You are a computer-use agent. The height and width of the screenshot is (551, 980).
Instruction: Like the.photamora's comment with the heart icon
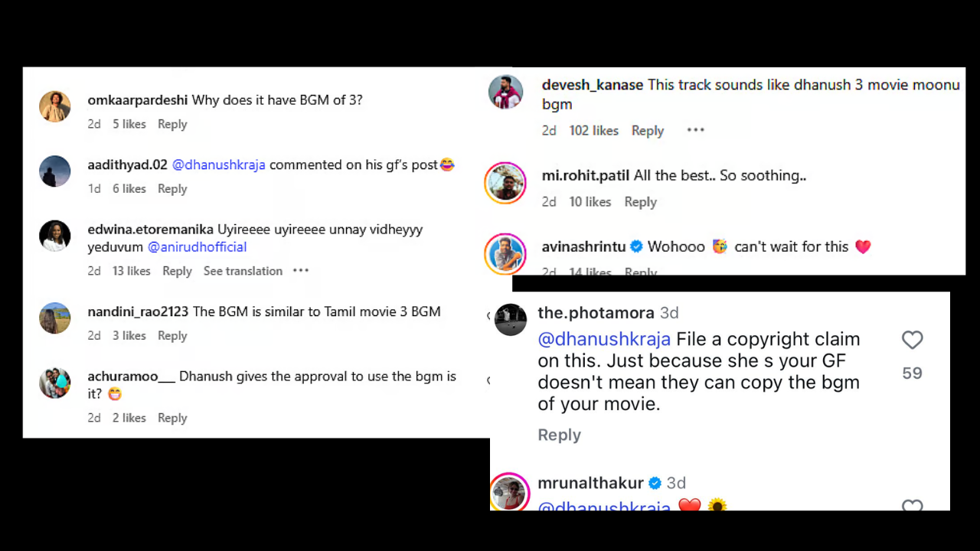tap(912, 340)
